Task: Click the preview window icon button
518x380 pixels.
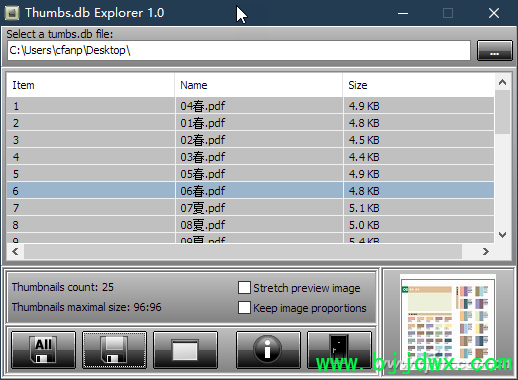Action: 185,350
